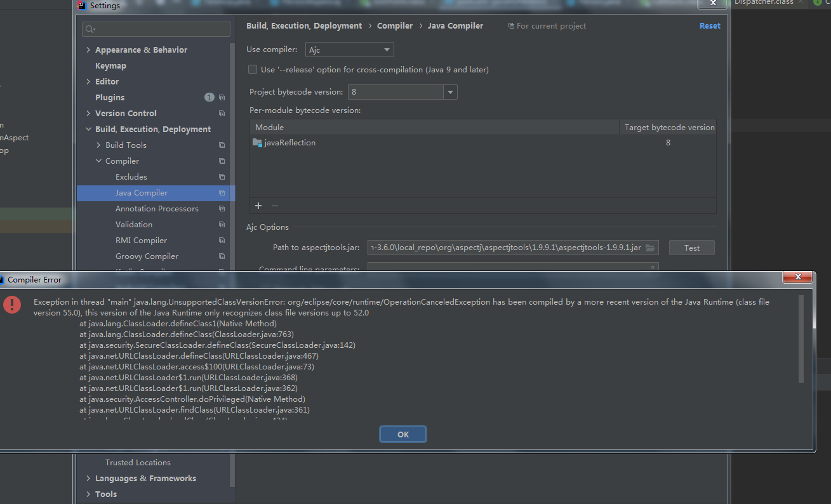Close the Compiler Error dialog
Viewport: 831px width, 504px height.
click(797, 277)
